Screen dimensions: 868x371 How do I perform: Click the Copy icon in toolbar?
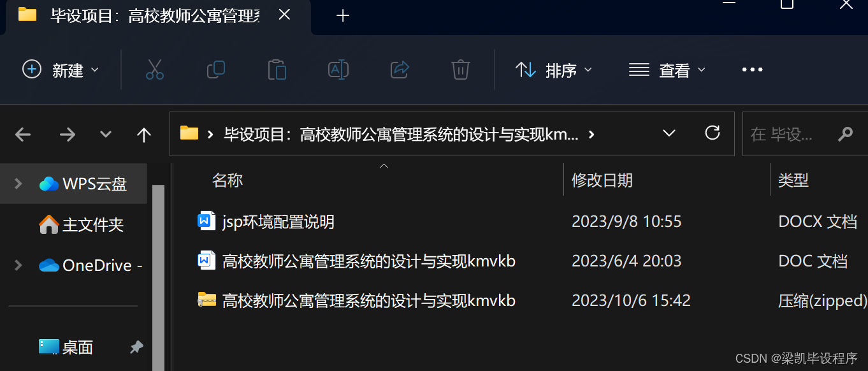point(216,69)
